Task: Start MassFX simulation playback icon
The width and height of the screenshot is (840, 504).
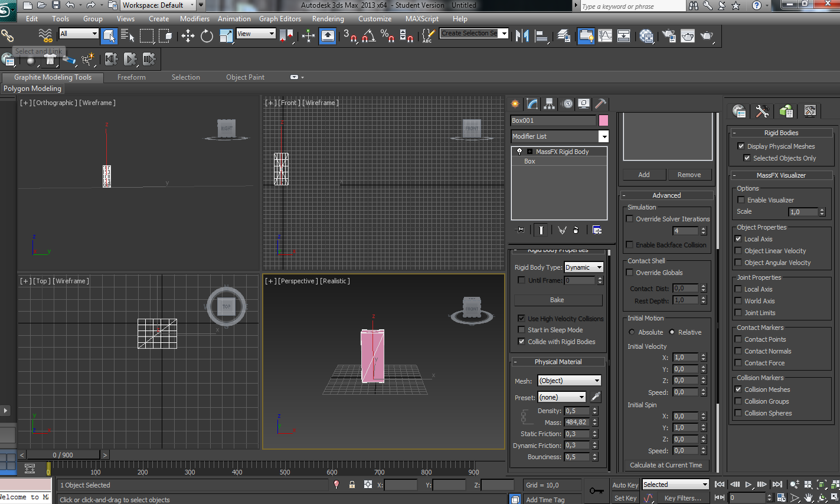Action: tap(130, 58)
